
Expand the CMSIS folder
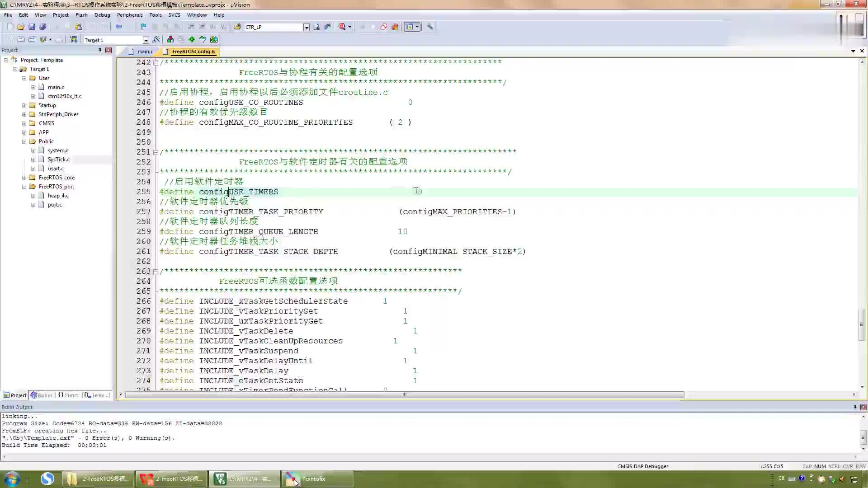(24, 123)
